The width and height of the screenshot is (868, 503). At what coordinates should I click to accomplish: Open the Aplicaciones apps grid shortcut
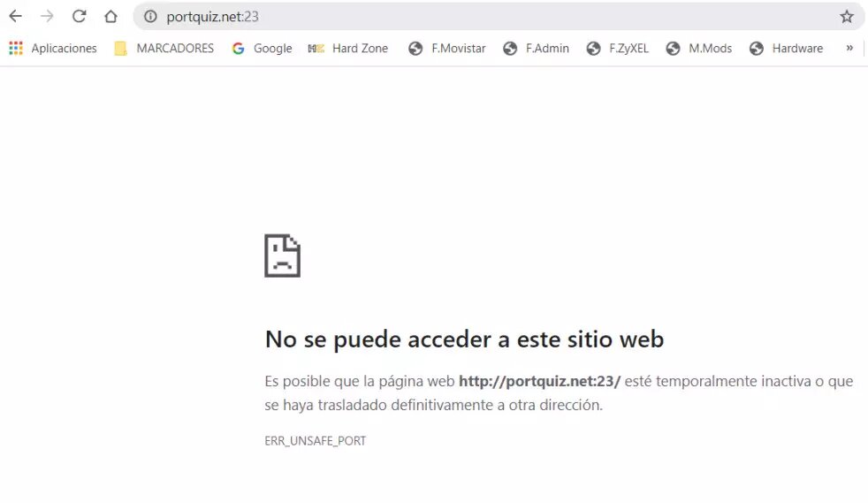pyautogui.click(x=53, y=49)
